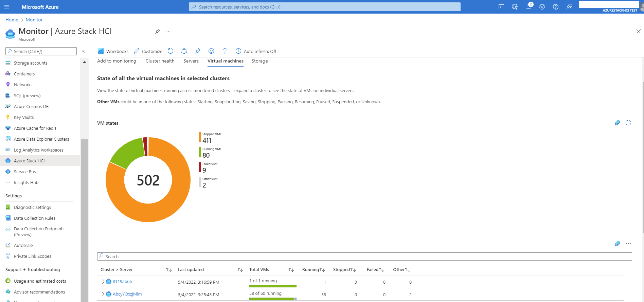Open the 8119ab66 cluster link

click(122, 281)
